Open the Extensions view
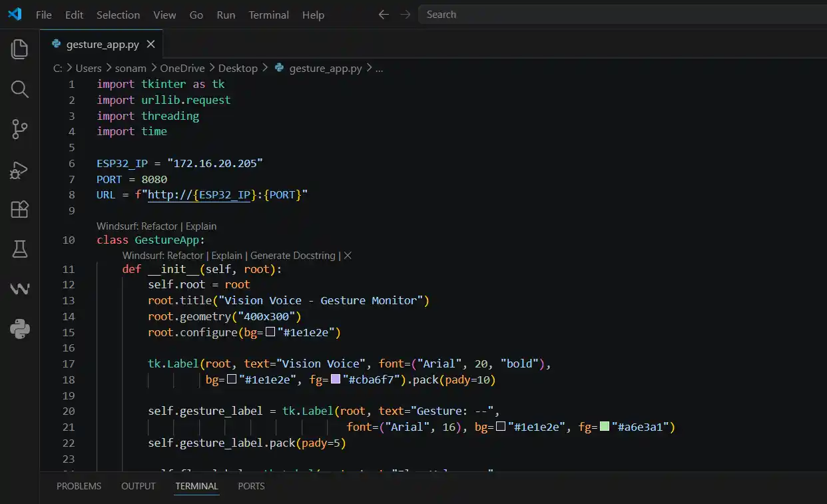The image size is (827, 504). click(x=20, y=210)
